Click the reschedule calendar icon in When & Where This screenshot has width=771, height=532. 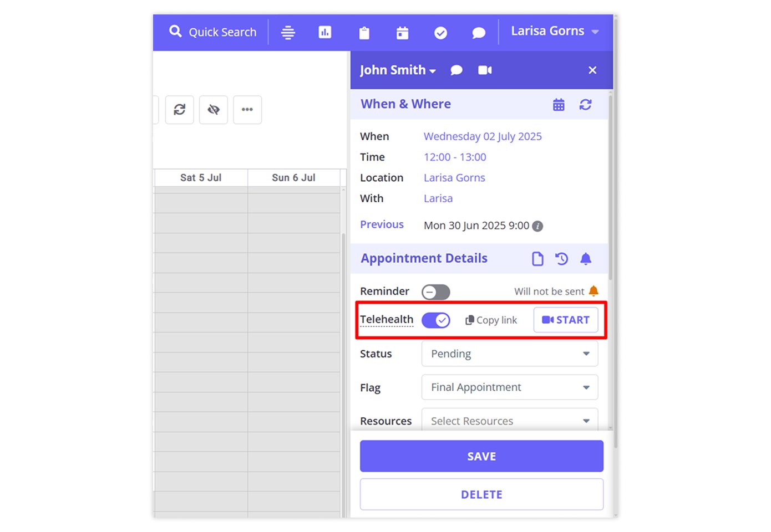point(559,105)
